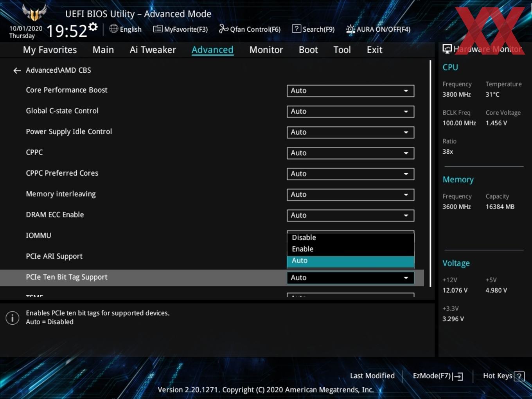This screenshot has height=399, width=532.
Task: Click Last Modified button
Action: click(372, 376)
